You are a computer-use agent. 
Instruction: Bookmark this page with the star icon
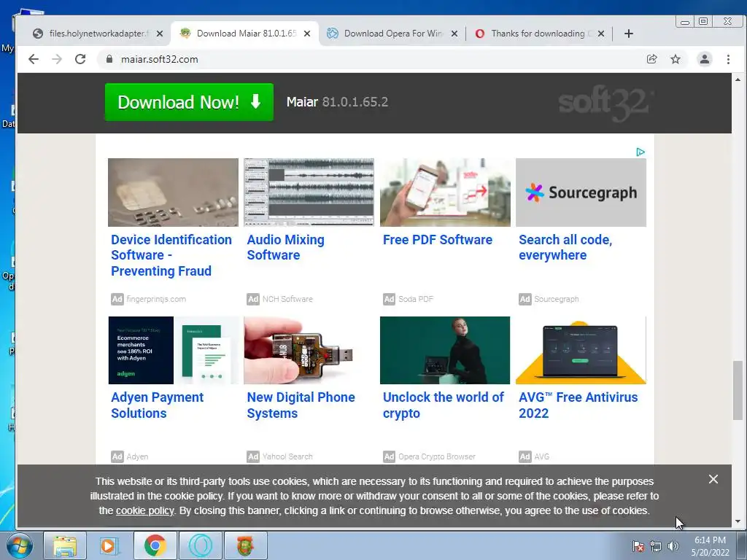[x=676, y=59]
